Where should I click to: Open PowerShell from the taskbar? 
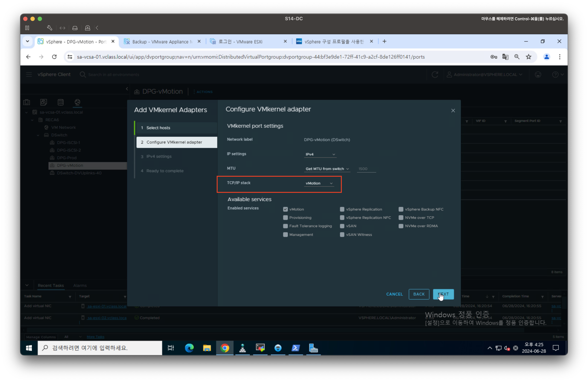[x=295, y=348]
